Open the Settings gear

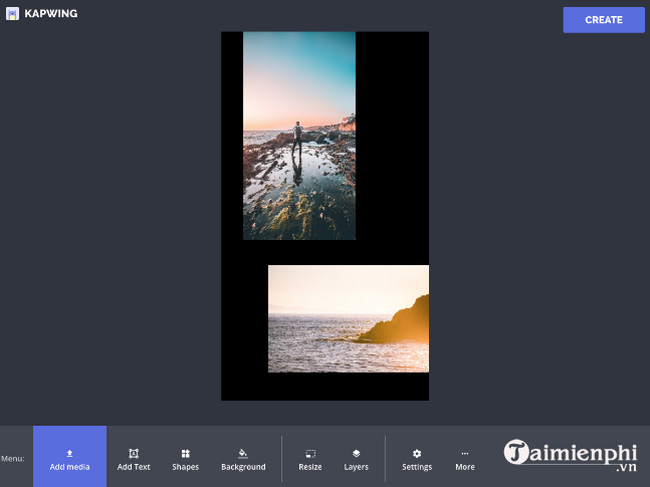(417, 460)
